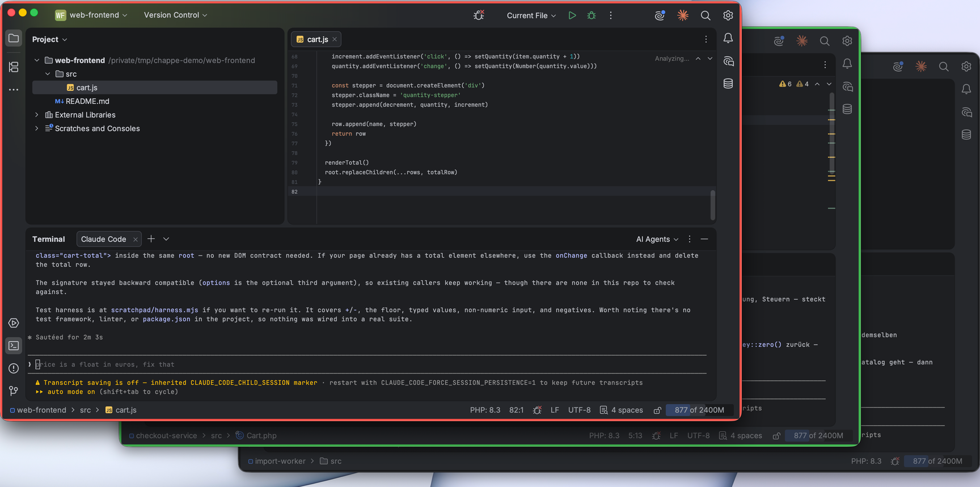
Task: Click memory indicator in checkout-service window
Action: [x=818, y=435]
